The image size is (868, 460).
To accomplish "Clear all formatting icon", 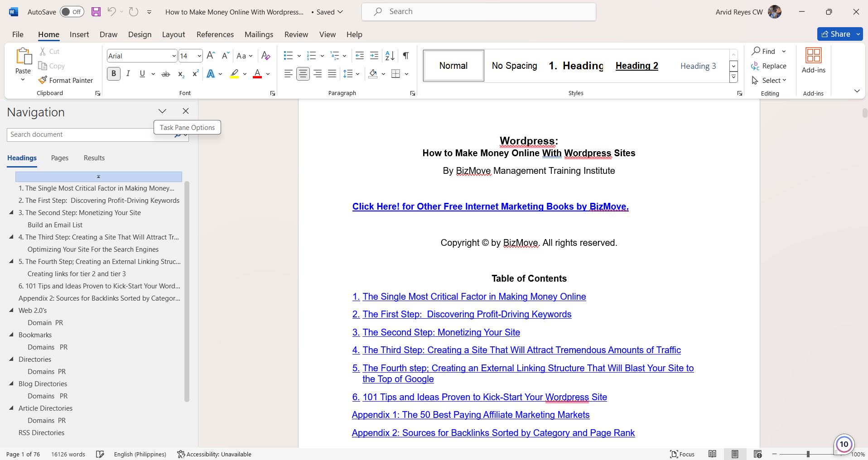I will [266, 56].
